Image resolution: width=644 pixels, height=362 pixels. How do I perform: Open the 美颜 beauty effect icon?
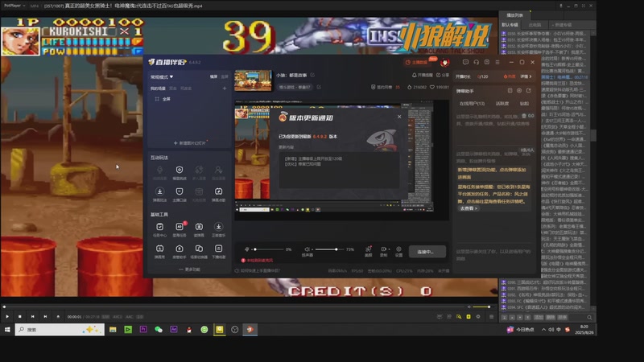pyautogui.click(x=369, y=251)
